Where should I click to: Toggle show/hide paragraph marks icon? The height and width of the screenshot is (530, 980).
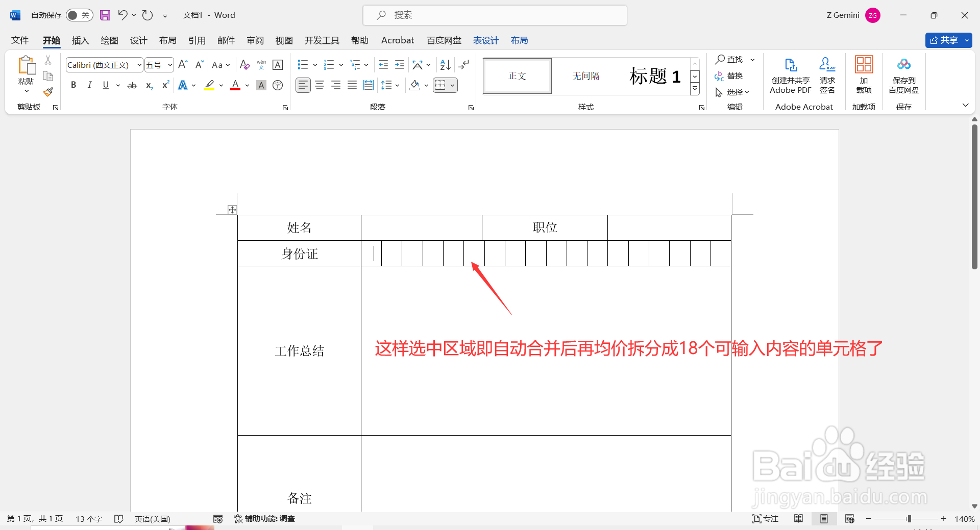[x=463, y=65]
